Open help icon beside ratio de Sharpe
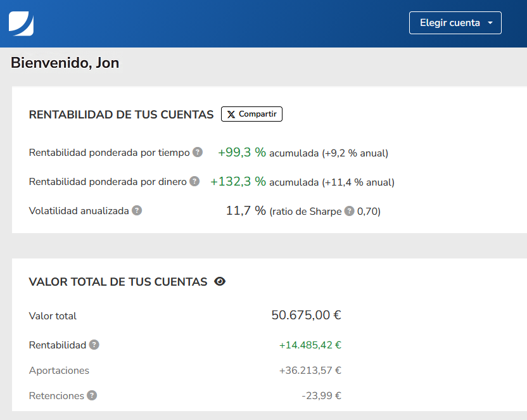This screenshot has width=527, height=420. click(x=350, y=211)
